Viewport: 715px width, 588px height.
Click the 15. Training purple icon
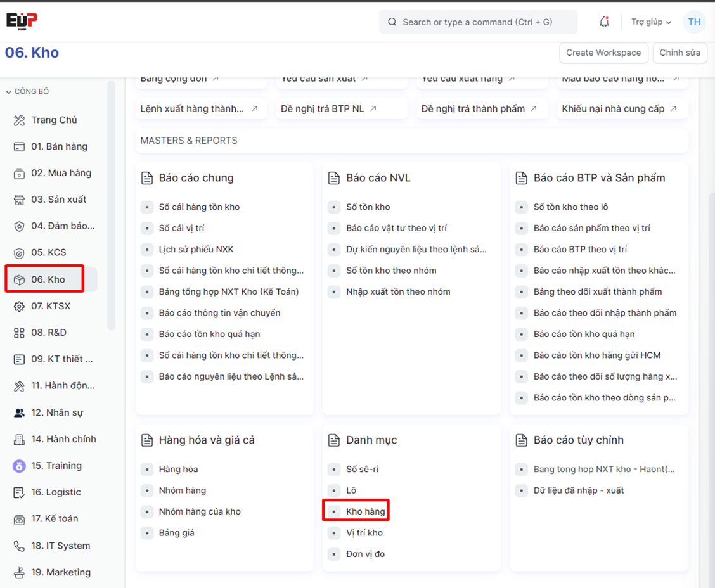click(x=19, y=466)
